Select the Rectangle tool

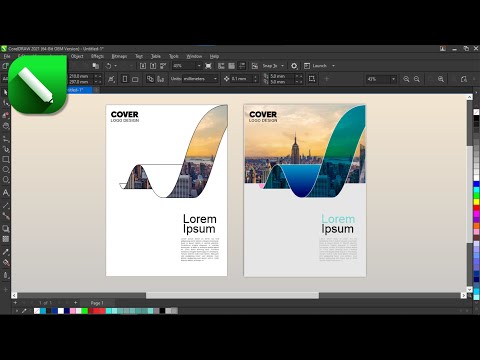tap(6, 159)
